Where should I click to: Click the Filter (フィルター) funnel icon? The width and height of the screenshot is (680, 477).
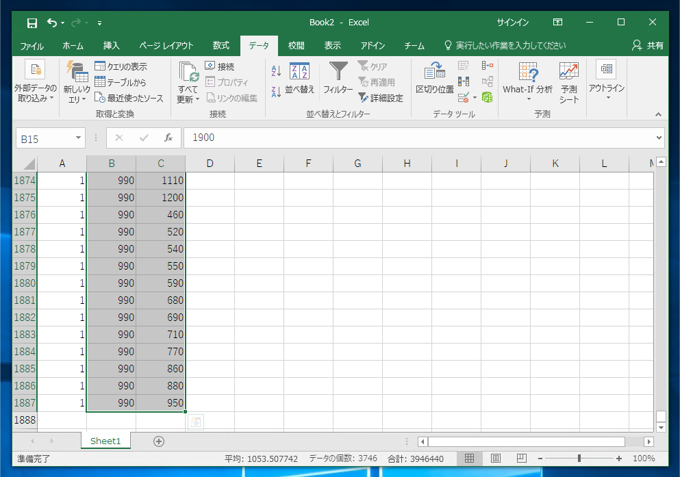pyautogui.click(x=338, y=72)
